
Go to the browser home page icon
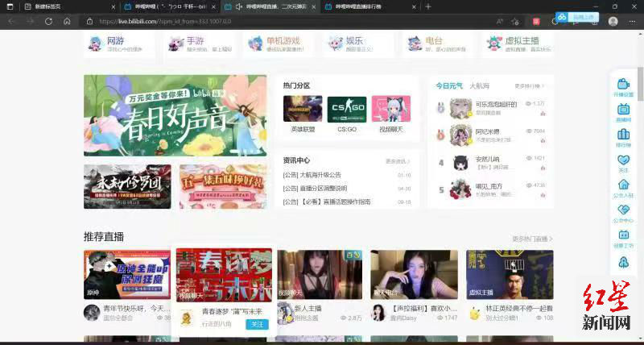tap(67, 22)
